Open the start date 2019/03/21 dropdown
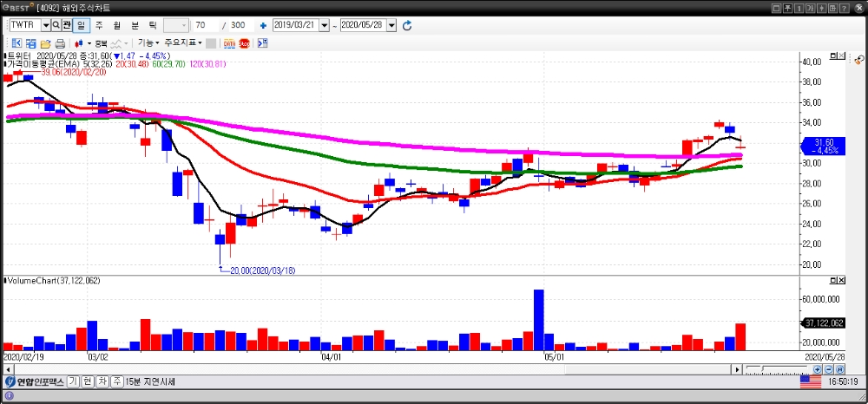The width and height of the screenshot is (868, 404). click(325, 25)
